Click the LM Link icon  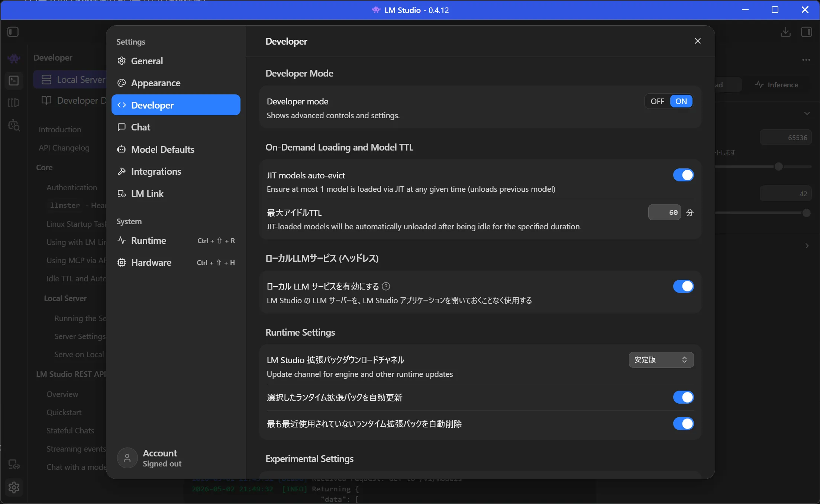click(122, 194)
